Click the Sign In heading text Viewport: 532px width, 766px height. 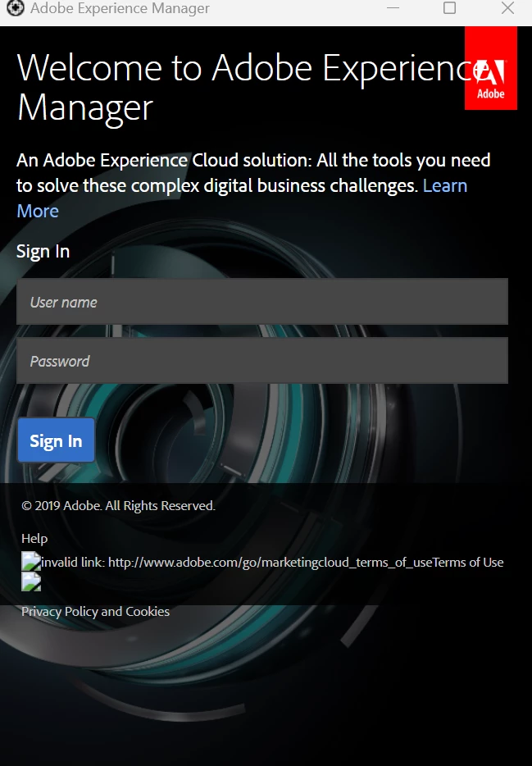[x=43, y=252]
